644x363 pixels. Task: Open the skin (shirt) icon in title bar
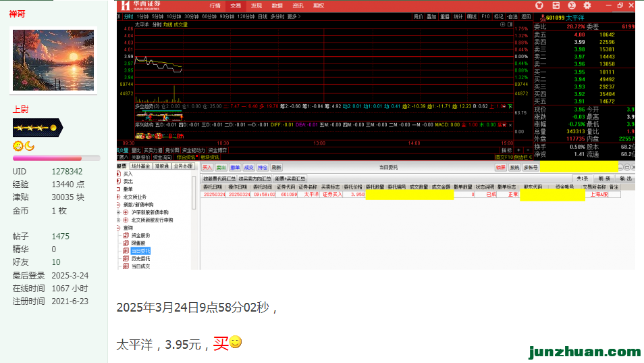[x=539, y=5]
